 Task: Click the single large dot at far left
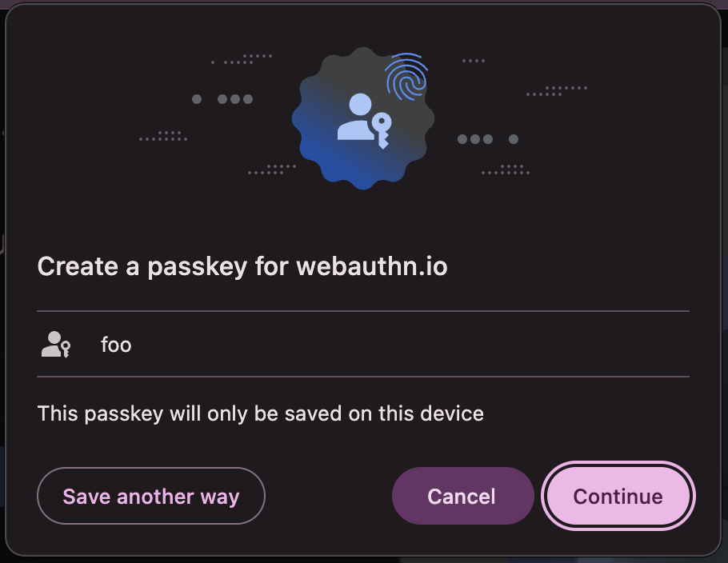point(197,99)
